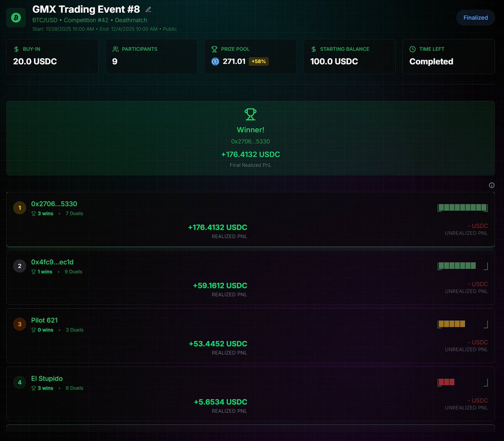Click winner address 0x2706...5330 in banner
This screenshot has height=441, width=504.
(x=250, y=141)
